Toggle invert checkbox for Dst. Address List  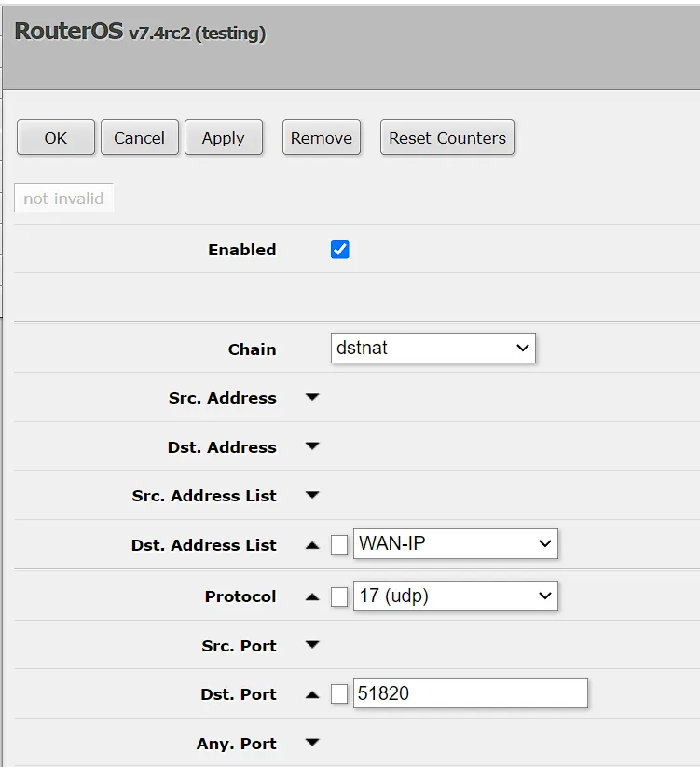click(x=339, y=545)
